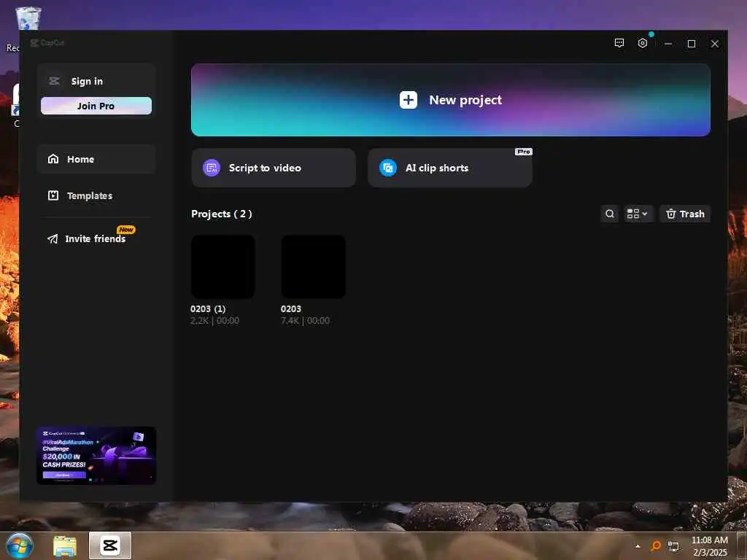Open the ViralAdsMarathon challenge banner

(x=96, y=456)
